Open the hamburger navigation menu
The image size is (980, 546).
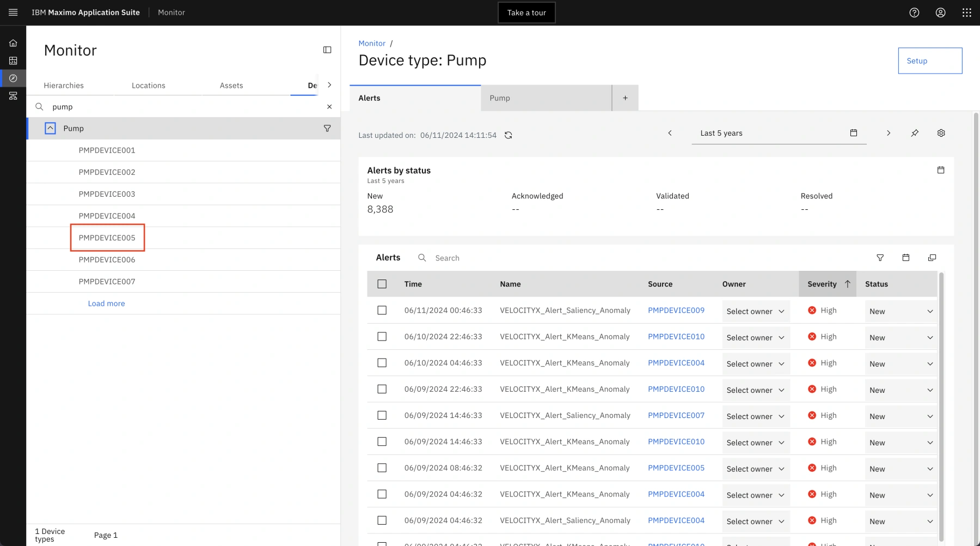click(x=13, y=13)
